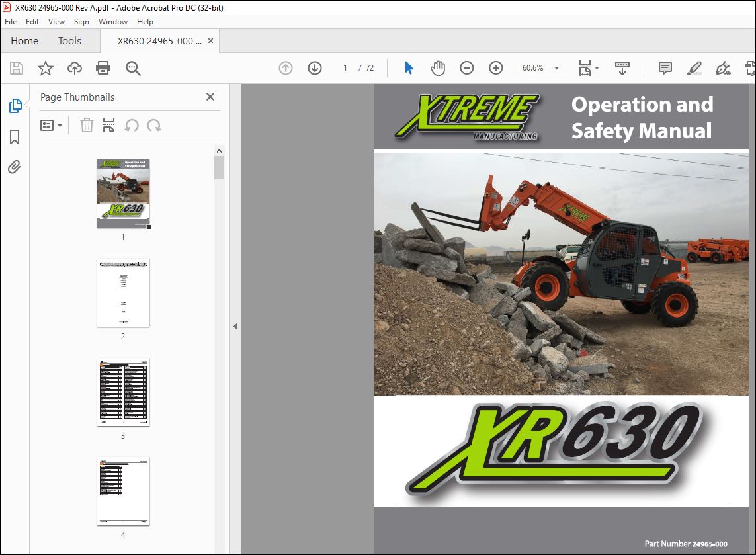Viewport: 756px width, 555px height.
Task: Zoom in with plus button
Action: (x=495, y=68)
